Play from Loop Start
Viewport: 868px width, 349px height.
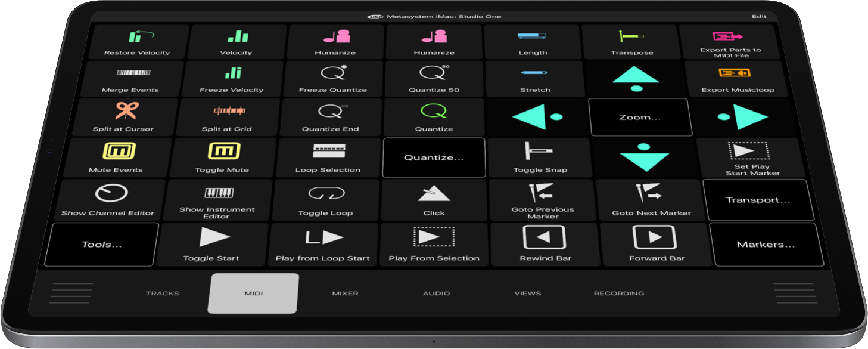322,244
